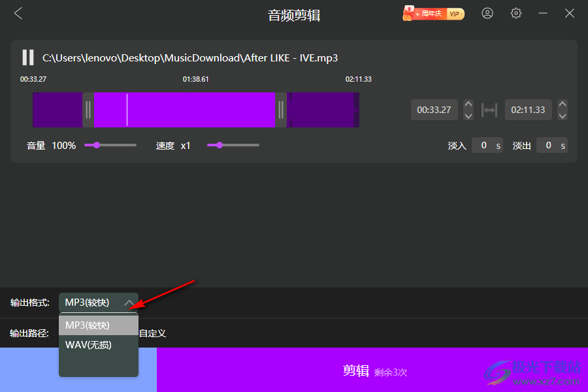Click the start time 00:33.27 field

(x=434, y=110)
